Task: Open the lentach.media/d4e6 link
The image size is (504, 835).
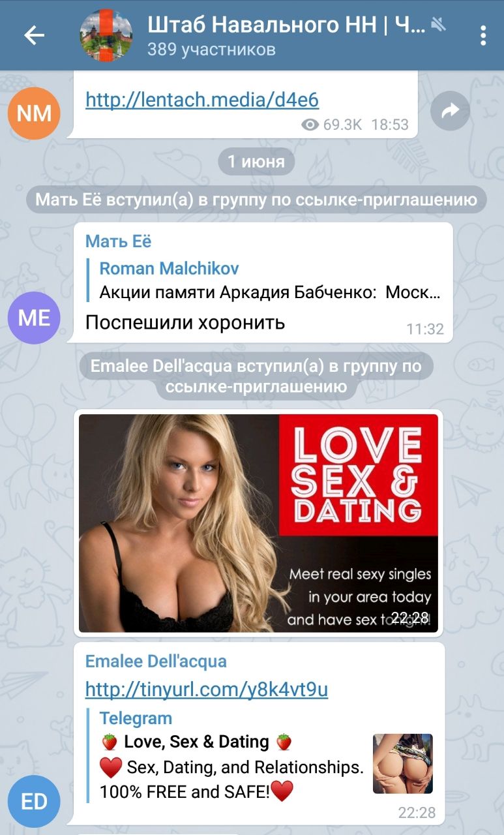Action: (x=202, y=99)
